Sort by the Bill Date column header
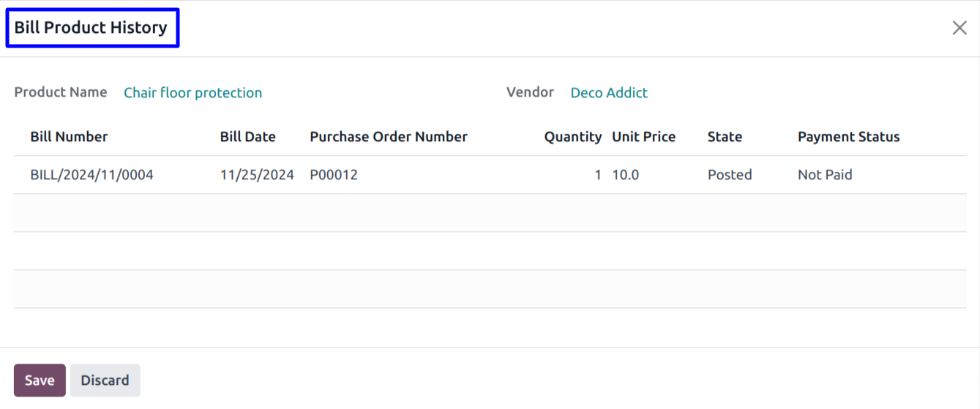 click(x=247, y=137)
